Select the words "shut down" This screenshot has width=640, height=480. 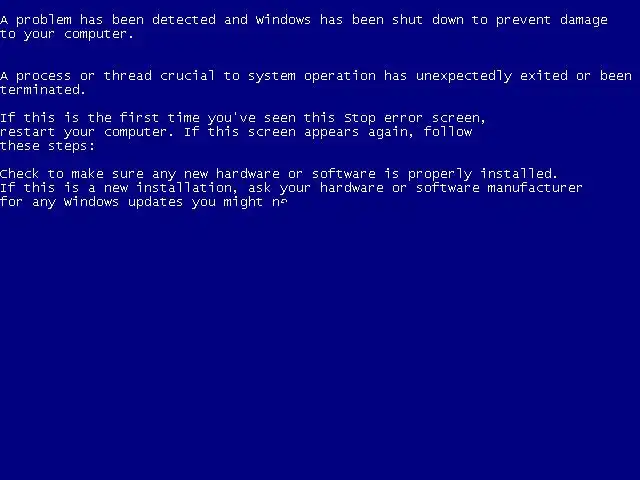pos(427,20)
